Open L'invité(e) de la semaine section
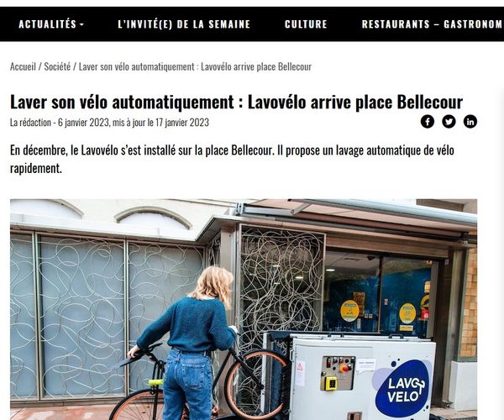504x420 pixels. [184, 24]
